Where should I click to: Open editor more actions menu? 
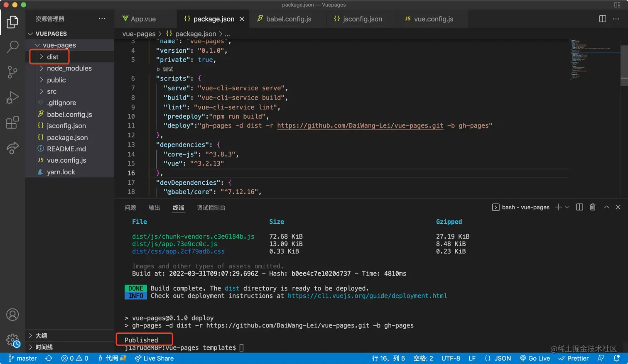[616, 19]
